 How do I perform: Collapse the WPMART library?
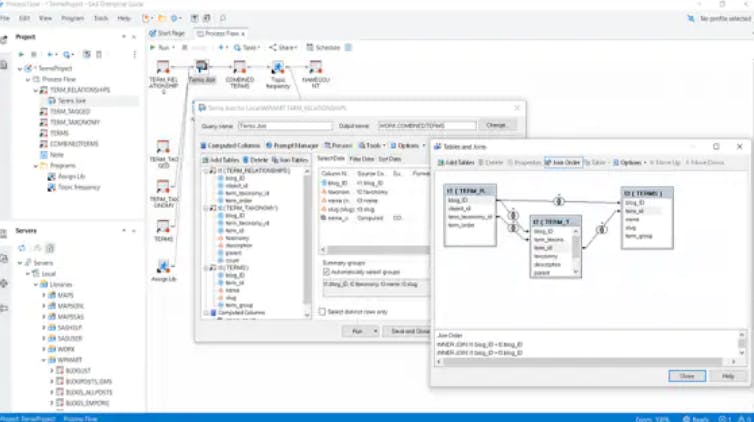coord(44,360)
